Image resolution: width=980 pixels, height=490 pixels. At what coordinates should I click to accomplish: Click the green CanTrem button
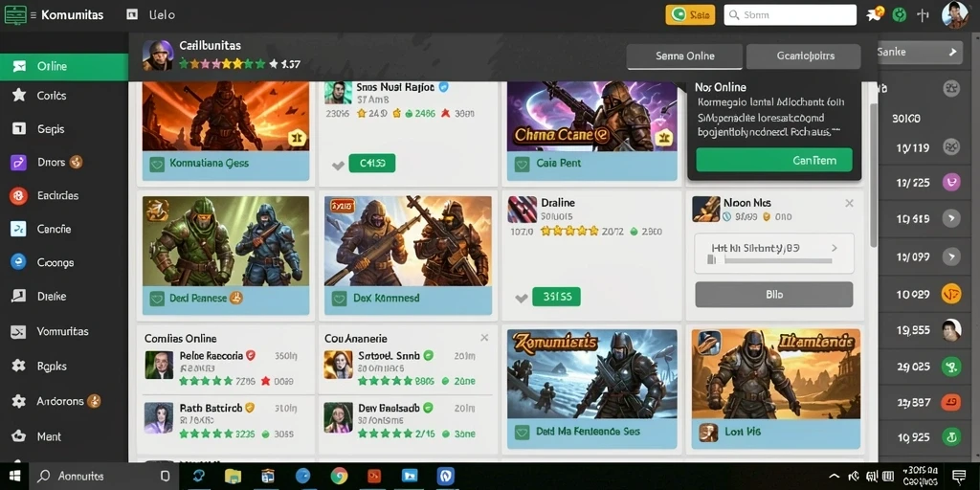pyautogui.click(x=774, y=160)
